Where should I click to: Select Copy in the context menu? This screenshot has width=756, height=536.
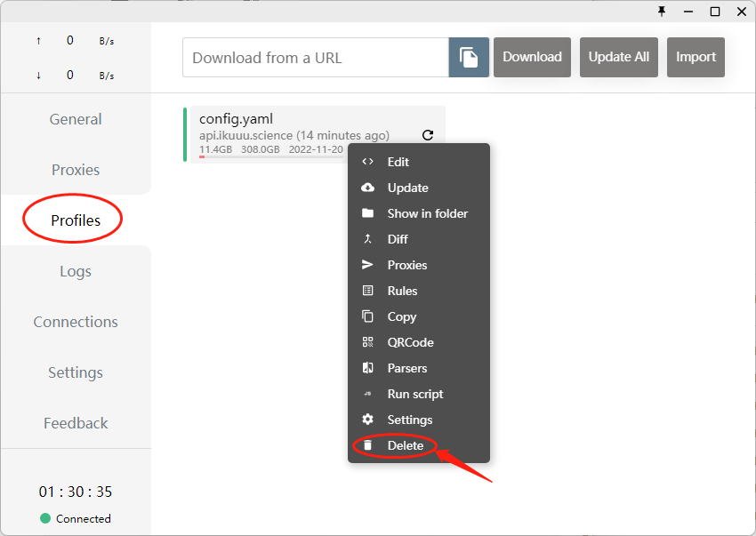tap(402, 317)
